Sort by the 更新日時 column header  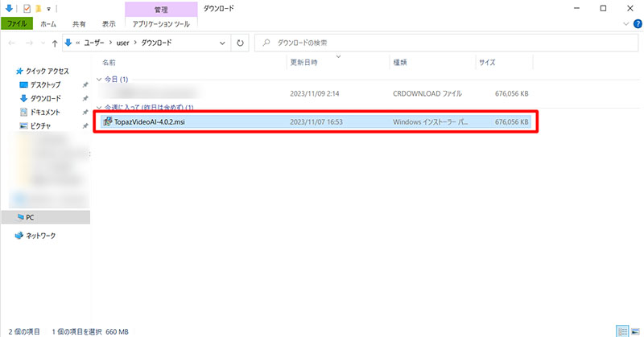point(304,63)
